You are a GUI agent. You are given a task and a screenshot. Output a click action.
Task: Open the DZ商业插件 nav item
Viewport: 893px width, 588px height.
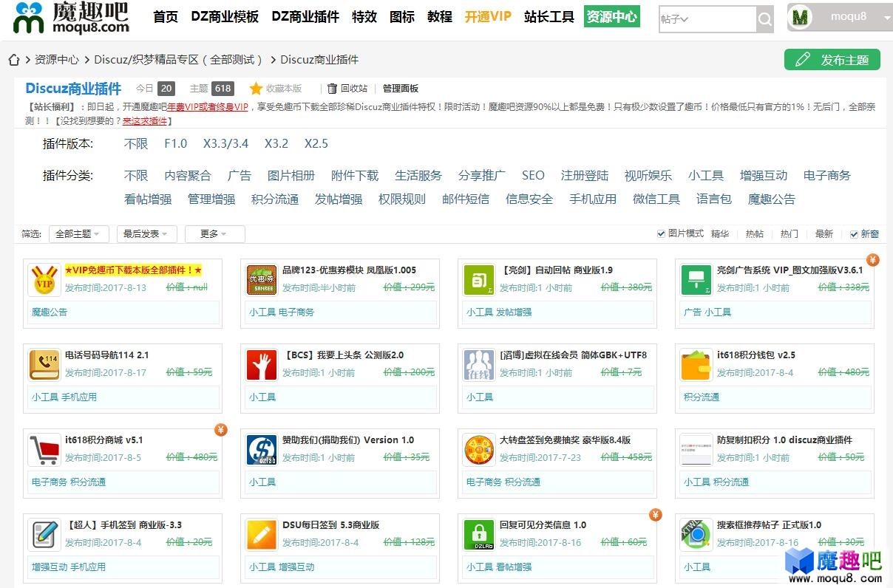point(305,16)
